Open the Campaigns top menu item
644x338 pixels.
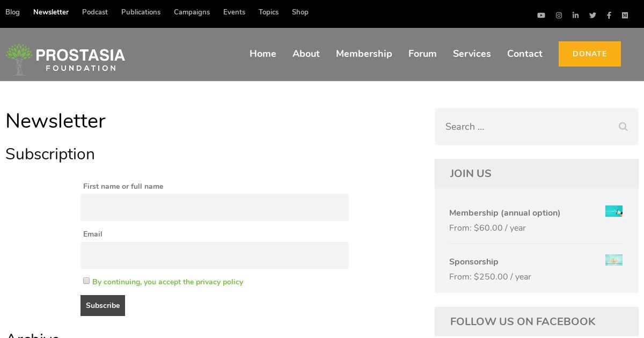(x=192, y=12)
